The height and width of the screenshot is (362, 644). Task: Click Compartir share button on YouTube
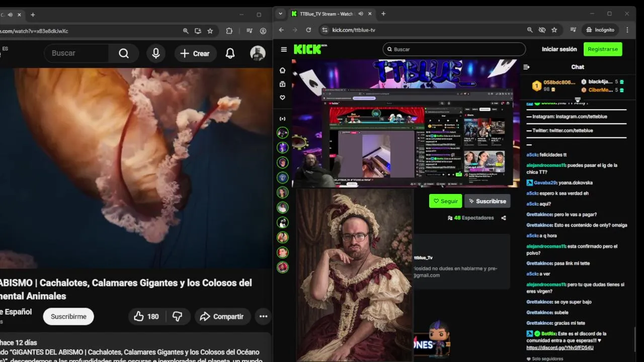222,316
